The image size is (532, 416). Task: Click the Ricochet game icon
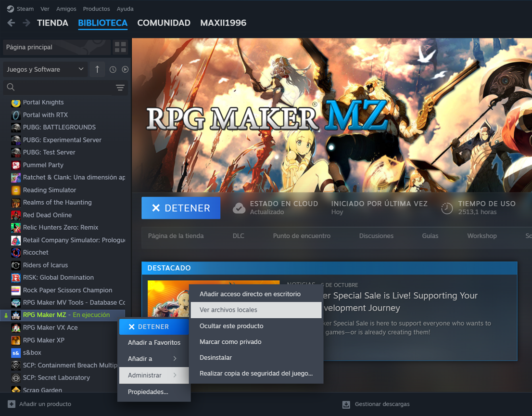(x=16, y=253)
